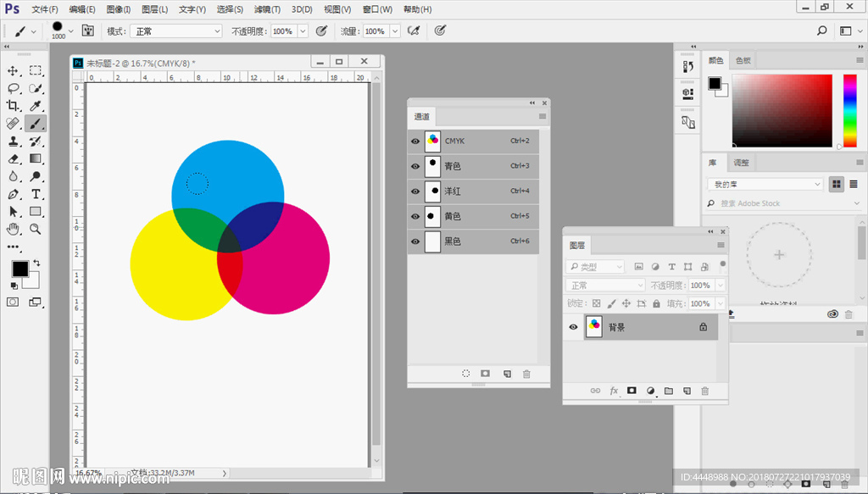This screenshot has height=494, width=868.
Task: Click the 背景 layer thumbnail
Action: click(x=594, y=327)
